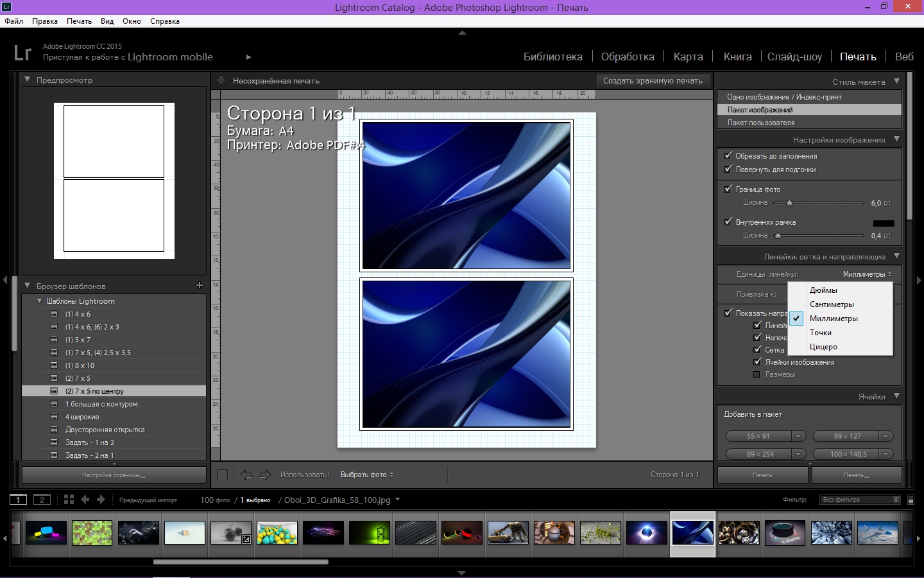Image resolution: width=924 pixels, height=578 pixels.
Task: Click the stop square icon in toolbar
Action: [223, 475]
